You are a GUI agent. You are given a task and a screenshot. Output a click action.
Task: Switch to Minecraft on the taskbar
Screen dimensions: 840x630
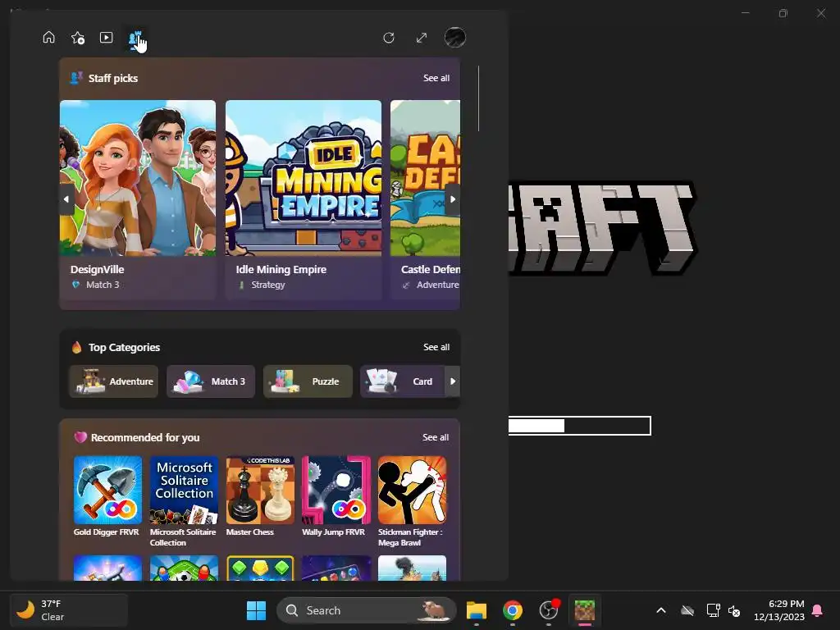[x=584, y=610]
